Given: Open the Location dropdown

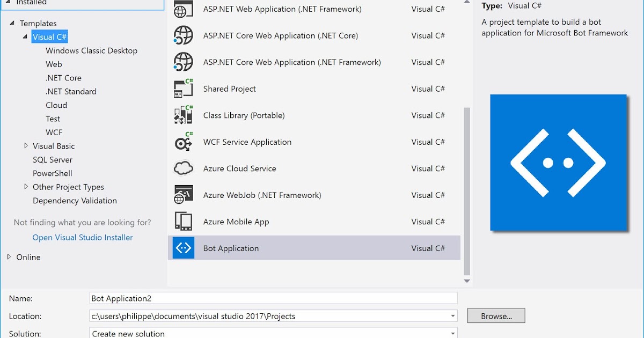Looking at the screenshot, I should tap(452, 316).
